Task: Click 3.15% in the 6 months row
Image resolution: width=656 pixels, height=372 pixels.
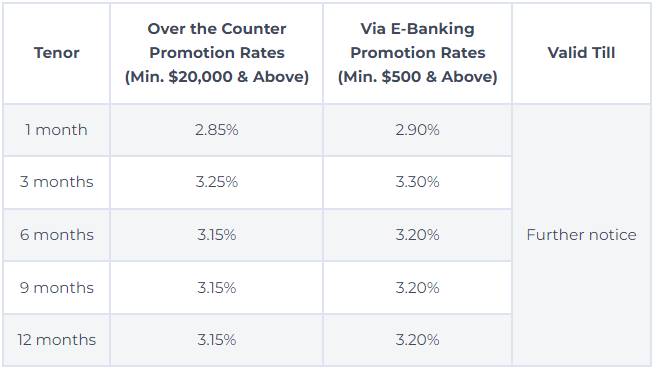Action: pos(217,235)
